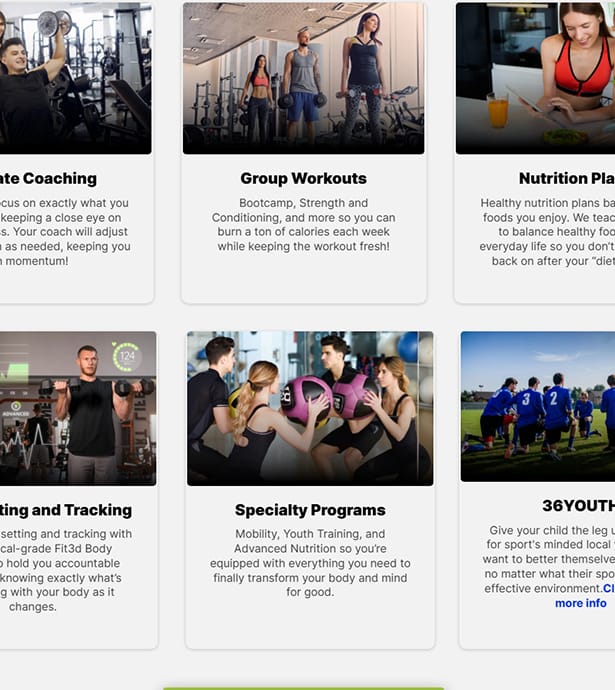Open the 36YOUTH heading
This screenshot has width=615, height=690.
(578, 506)
